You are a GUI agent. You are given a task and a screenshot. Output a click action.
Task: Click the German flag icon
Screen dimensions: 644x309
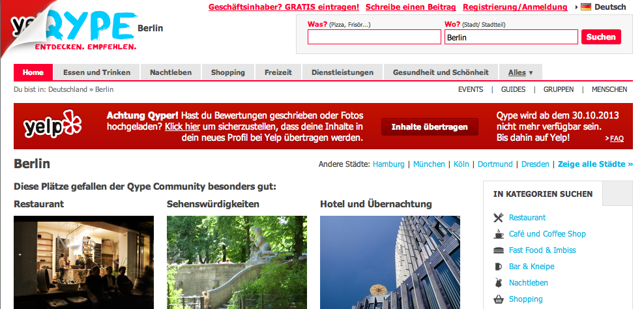[x=586, y=7]
